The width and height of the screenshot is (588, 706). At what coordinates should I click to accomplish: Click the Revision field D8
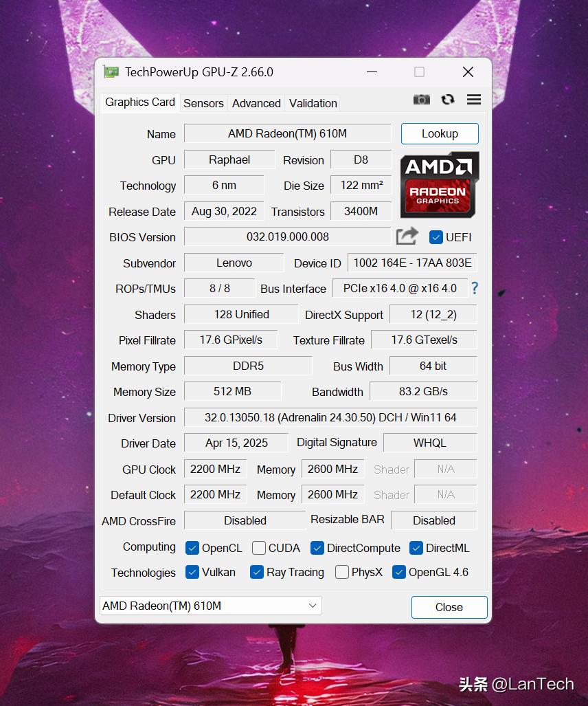coord(361,160)
